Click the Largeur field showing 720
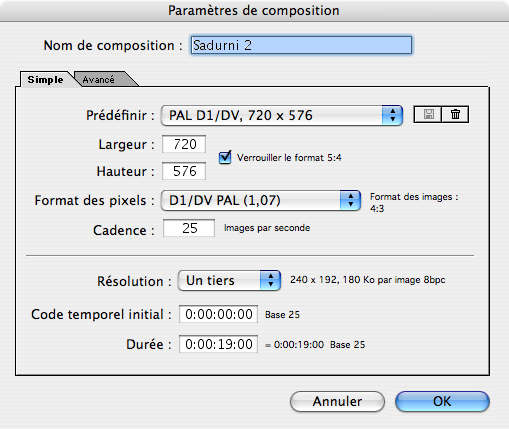Screen dimensions: 509x429 [x=184, y=144]
